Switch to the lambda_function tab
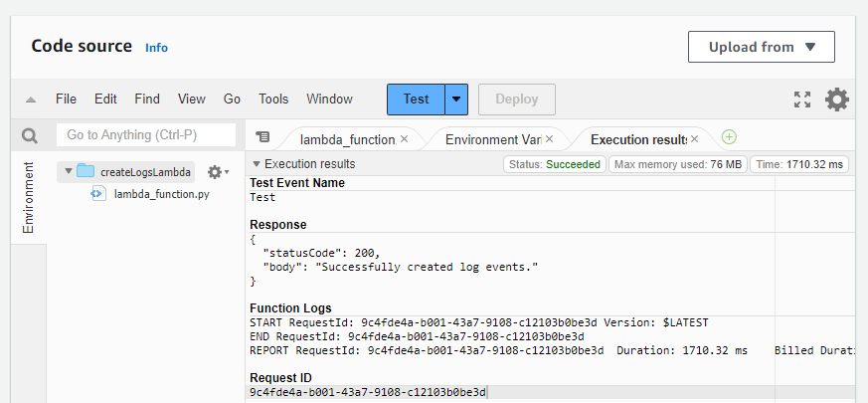 coord(347,139)
